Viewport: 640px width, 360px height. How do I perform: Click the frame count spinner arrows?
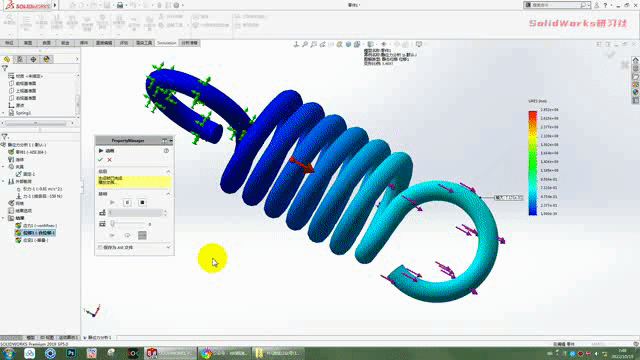[x=165, y=213]
